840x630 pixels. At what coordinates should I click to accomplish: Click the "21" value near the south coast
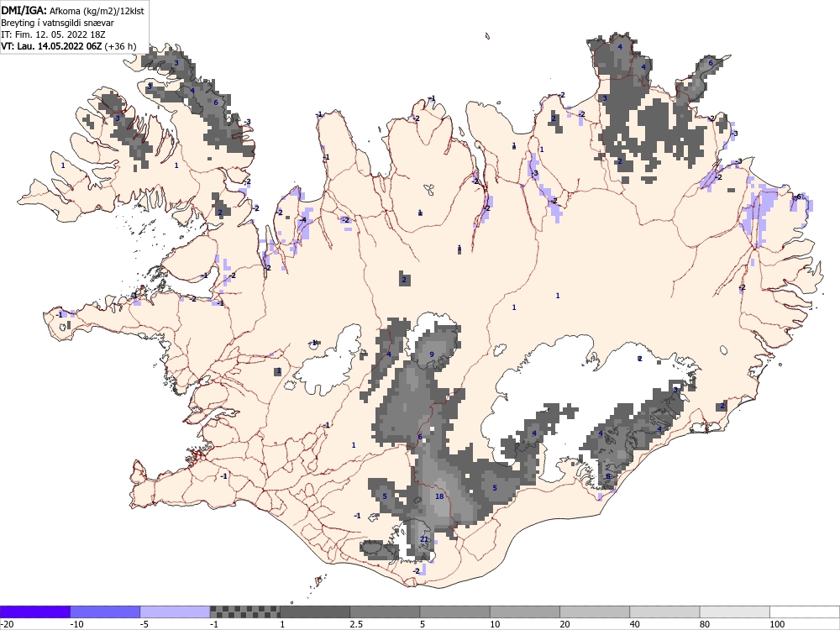[424, 539]
